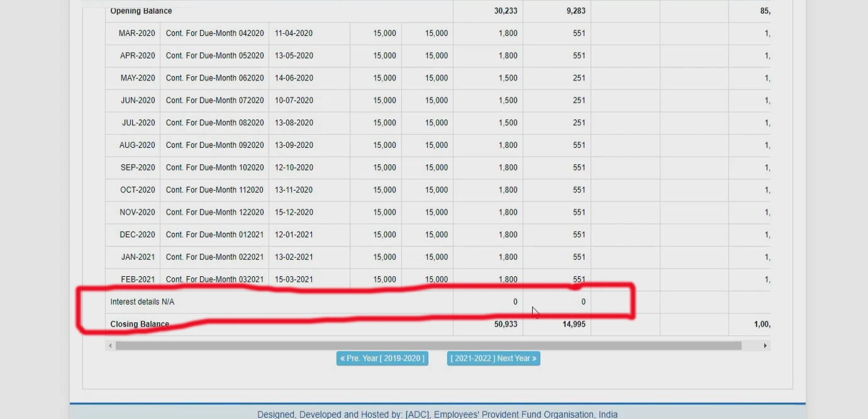Select the MAR-2020 wage month cell
This screenshot has height=419, width=868.
coord(136,33)
